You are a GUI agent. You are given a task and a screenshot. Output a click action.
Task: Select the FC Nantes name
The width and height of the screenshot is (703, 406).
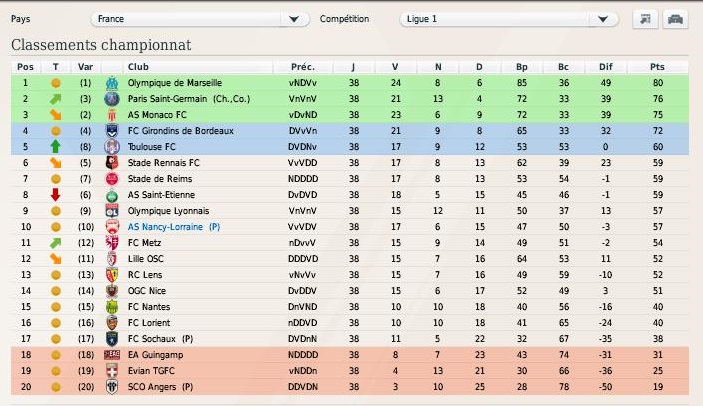[149, 307]
